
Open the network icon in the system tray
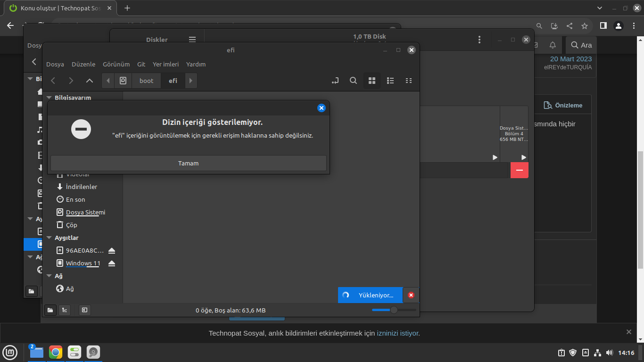tap(597, 353)
